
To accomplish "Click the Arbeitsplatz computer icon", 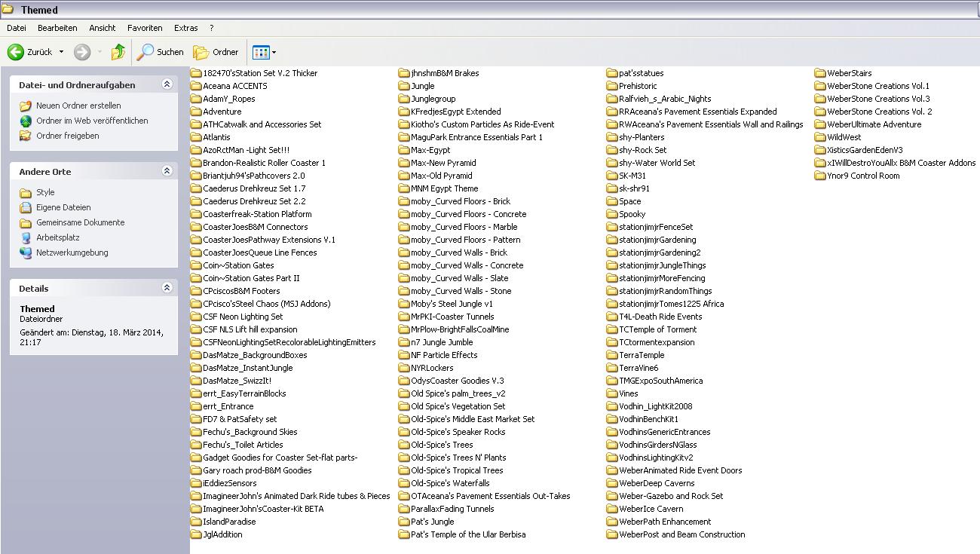I will coord(26,237).
